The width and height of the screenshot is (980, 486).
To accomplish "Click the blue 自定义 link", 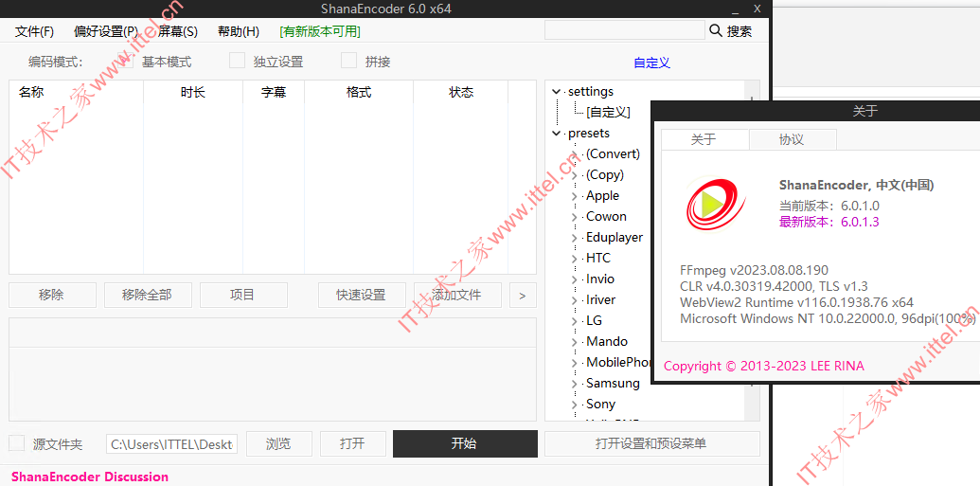I will point(651,63).
